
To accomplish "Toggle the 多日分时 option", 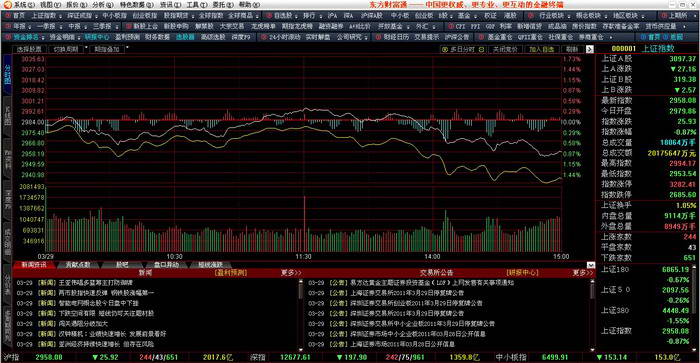I will [x=463, y=49].
